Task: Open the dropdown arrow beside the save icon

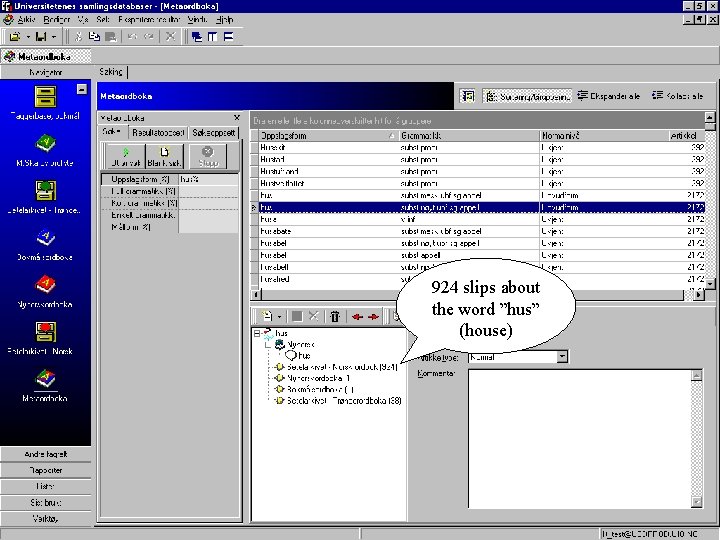Action: click(54, 36)
